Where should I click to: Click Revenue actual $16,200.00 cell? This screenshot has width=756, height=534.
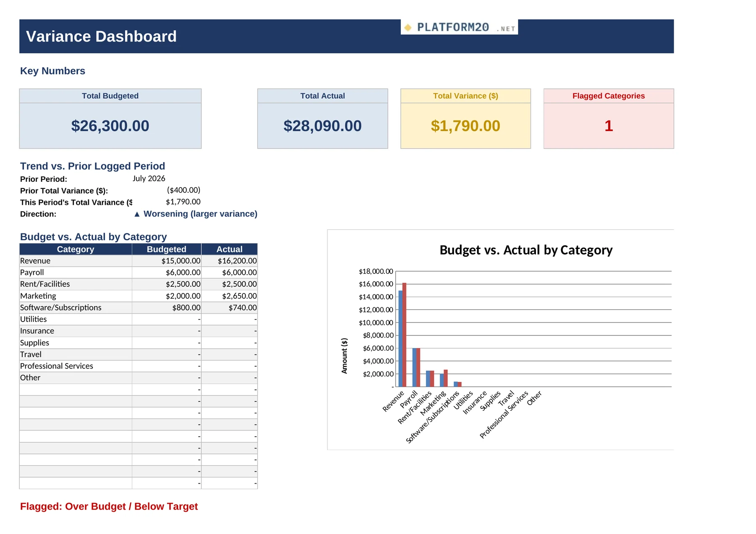[229, 261]
